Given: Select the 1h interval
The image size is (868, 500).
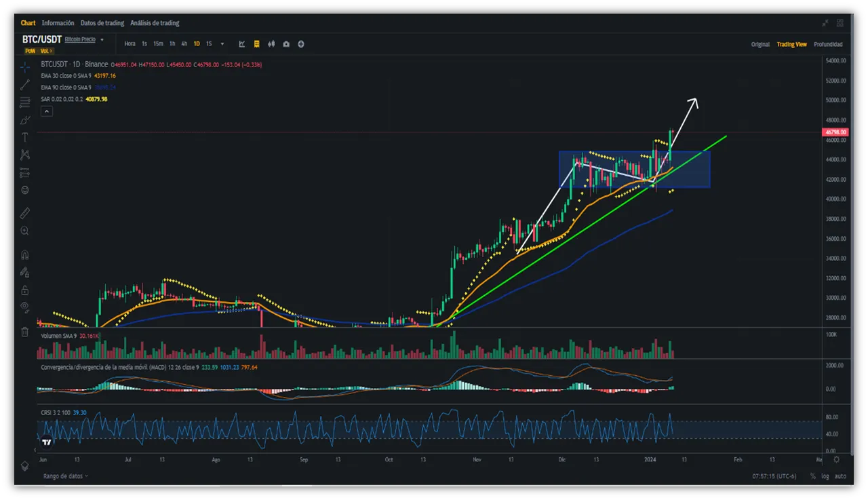Looking at the screenshot, I should pos(172,44).
